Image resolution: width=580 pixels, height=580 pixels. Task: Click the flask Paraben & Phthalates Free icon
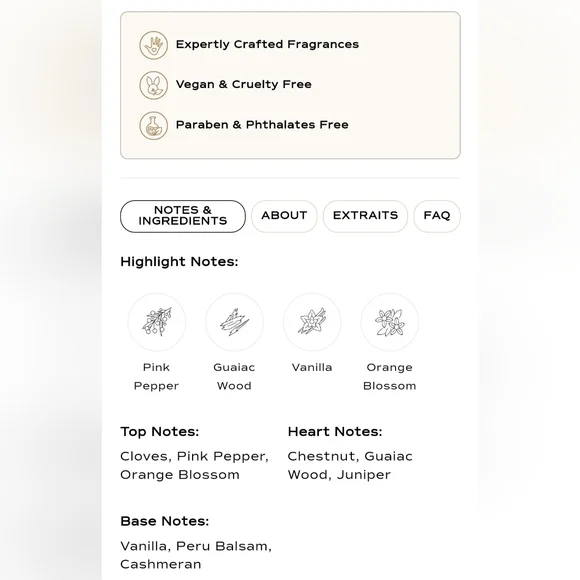tap(154, 125)
